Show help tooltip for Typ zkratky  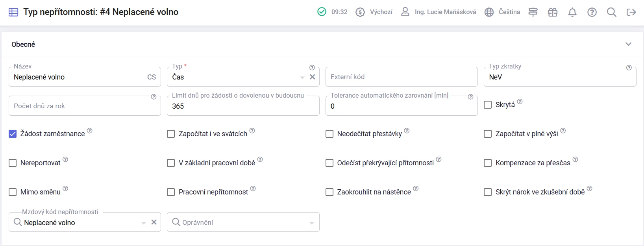[x=629, y=68]
